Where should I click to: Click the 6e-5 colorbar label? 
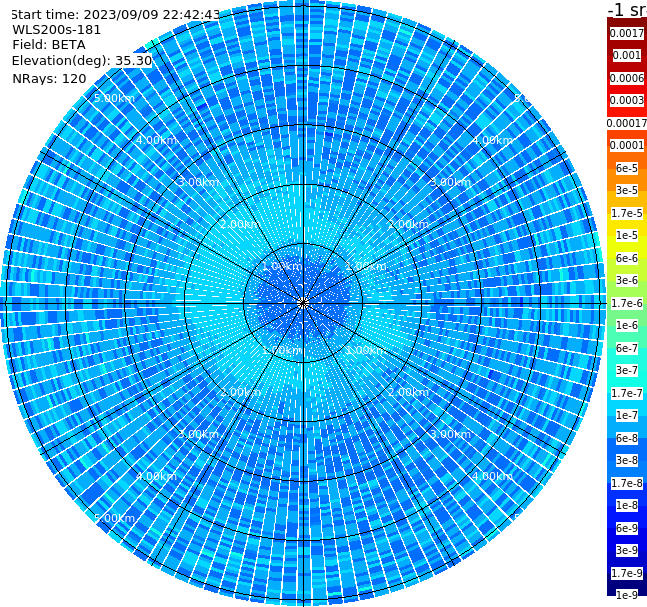click(x=627, y=168)
